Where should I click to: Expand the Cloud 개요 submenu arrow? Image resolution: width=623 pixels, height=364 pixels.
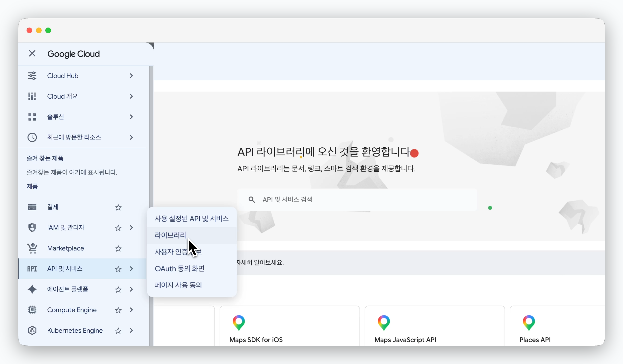point(131,96)
